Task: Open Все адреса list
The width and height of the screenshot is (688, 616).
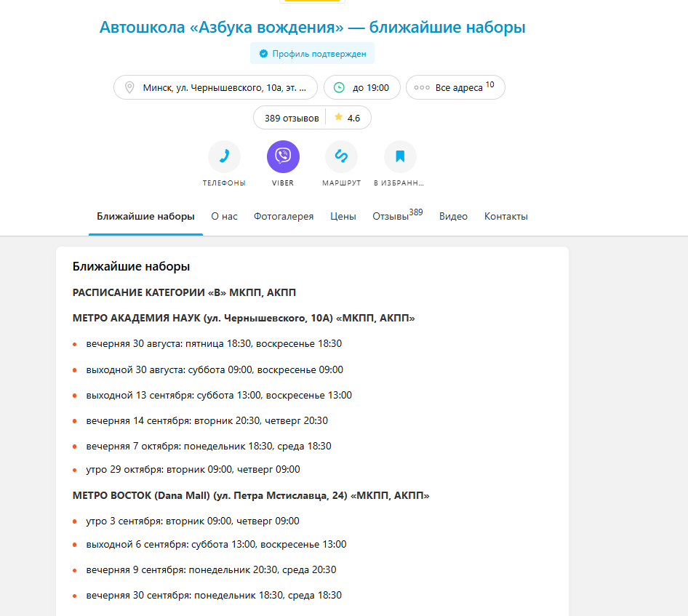Action: pyautogui.click(x=455, y=87)
